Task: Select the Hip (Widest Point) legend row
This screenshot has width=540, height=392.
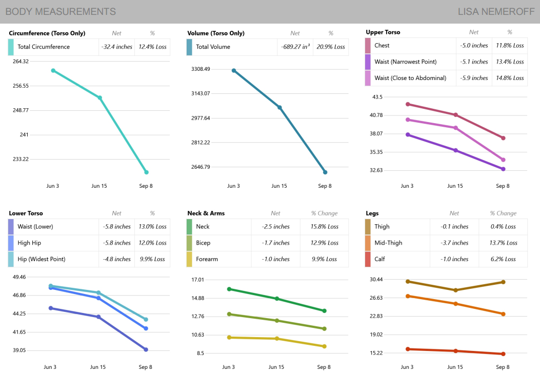Action: [x=42, y=259]
